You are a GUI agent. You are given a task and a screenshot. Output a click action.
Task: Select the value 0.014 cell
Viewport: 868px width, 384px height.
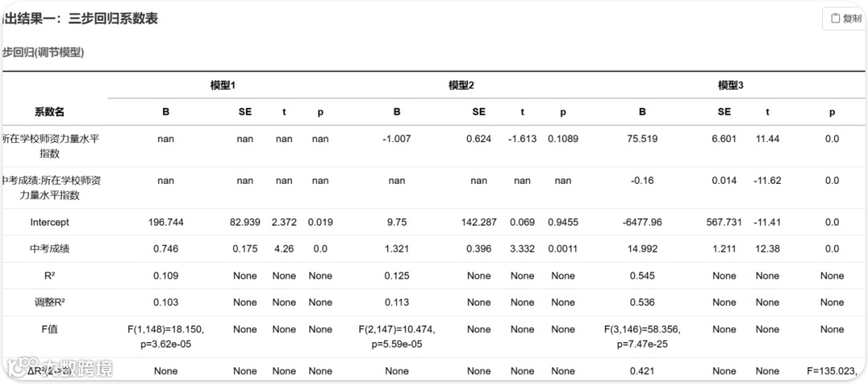[x=724, y=181]
